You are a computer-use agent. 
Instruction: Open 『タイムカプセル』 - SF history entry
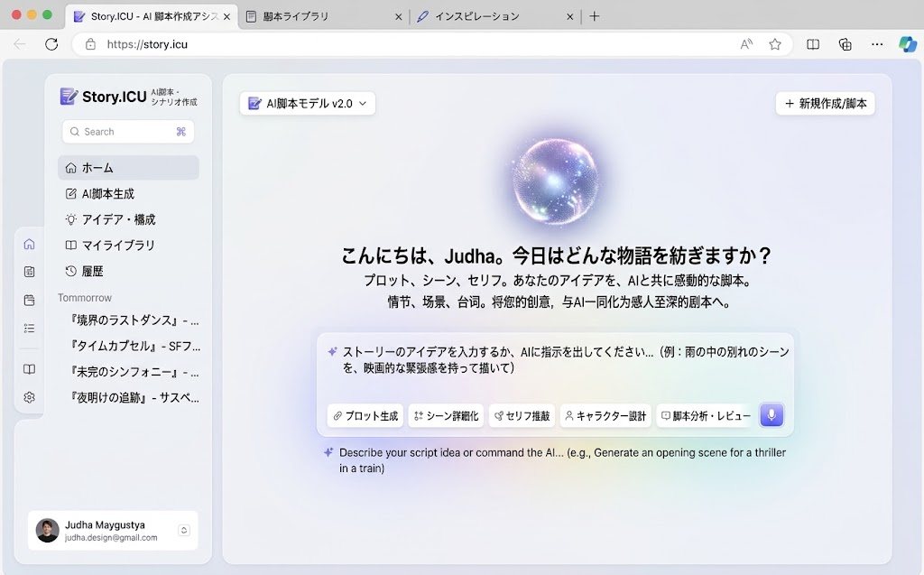134,347
